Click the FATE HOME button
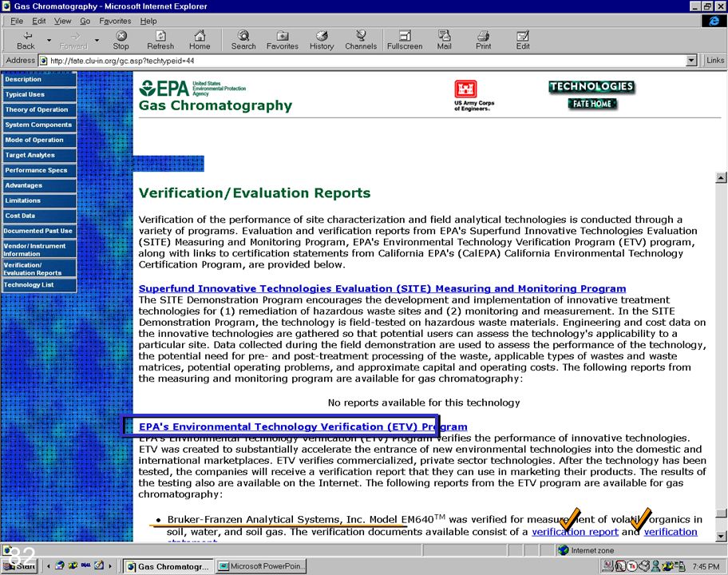 (592, 104)
